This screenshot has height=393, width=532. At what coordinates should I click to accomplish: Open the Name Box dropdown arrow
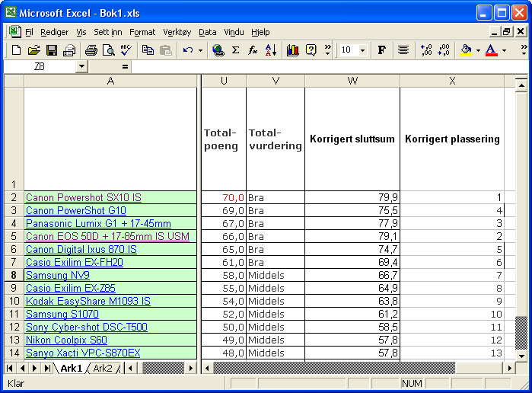coord(81,66)
